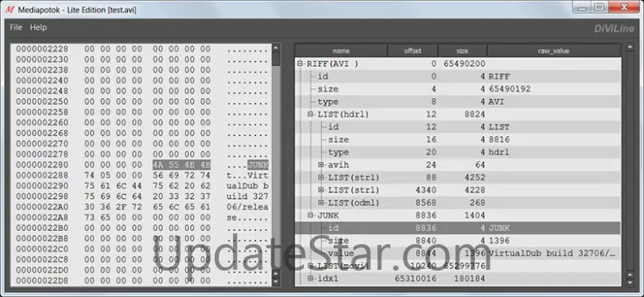Click the hex view scrollbar thumb
The height and width of the screenshot is (297, 644).
click(x=276, y=59)
